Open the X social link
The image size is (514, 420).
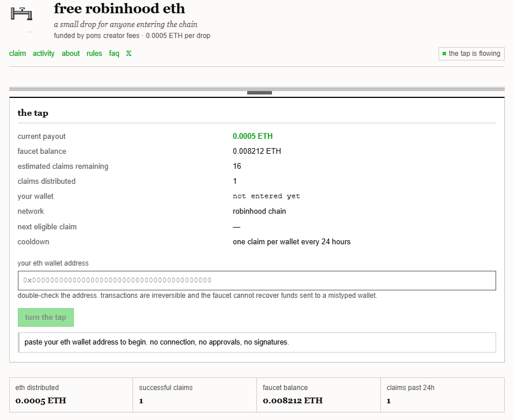pos(129,54)
